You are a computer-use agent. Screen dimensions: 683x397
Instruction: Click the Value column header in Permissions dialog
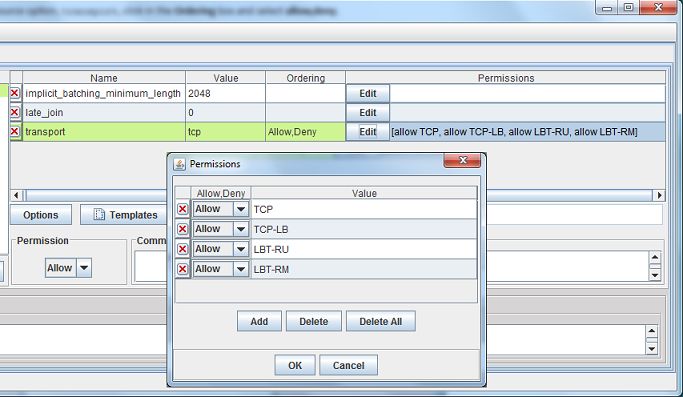pyautogui.click(x=364, y=193)
